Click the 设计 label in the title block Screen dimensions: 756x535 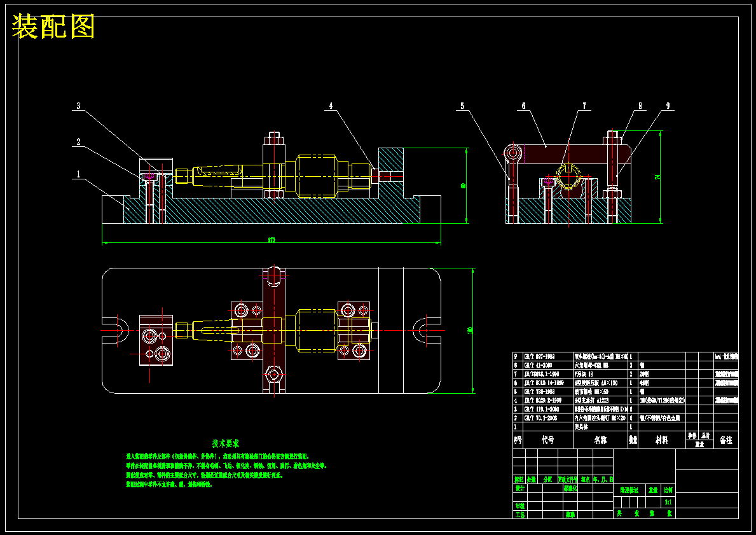[519, 488]
